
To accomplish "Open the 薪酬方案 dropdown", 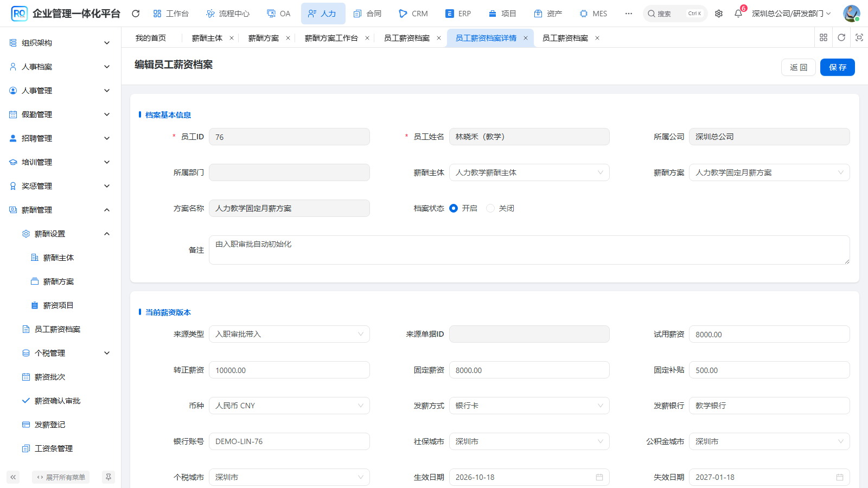I will pos(769,172).
